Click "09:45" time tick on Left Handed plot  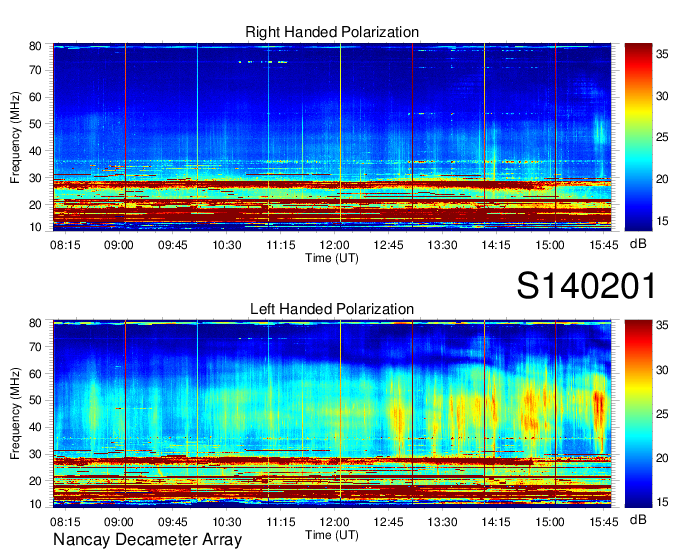173,521
